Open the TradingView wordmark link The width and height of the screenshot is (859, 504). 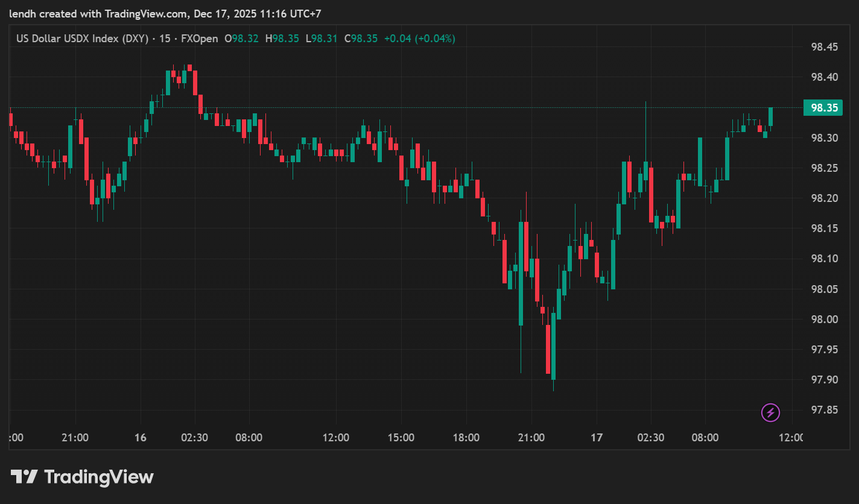99,477
